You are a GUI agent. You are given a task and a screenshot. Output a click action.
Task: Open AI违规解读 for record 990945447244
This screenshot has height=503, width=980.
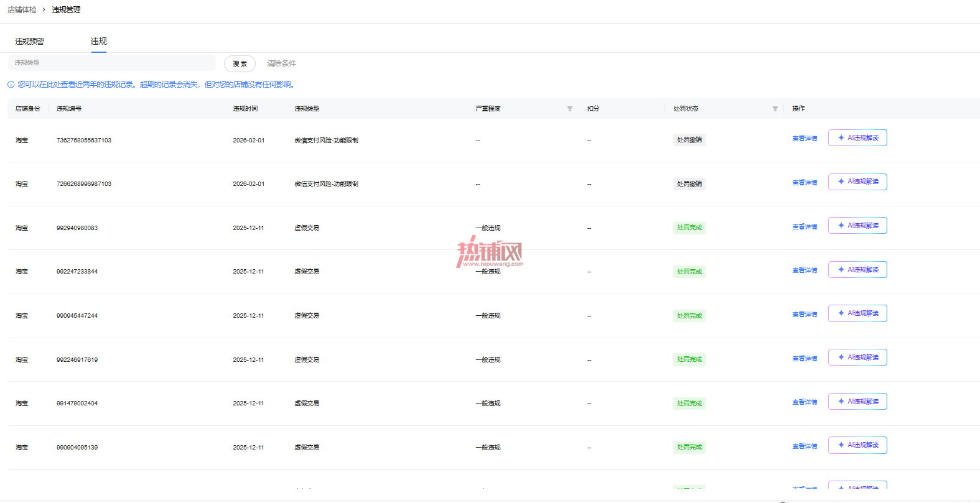point(857,313)
